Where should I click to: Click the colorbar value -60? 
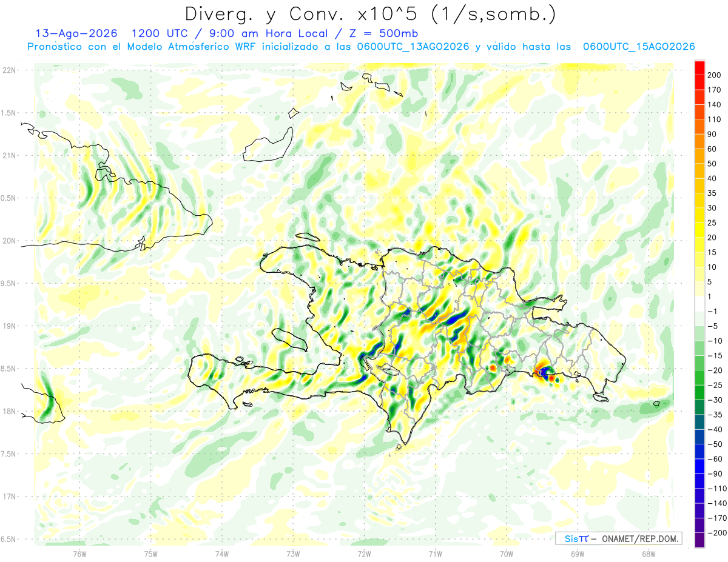(714, 459)
